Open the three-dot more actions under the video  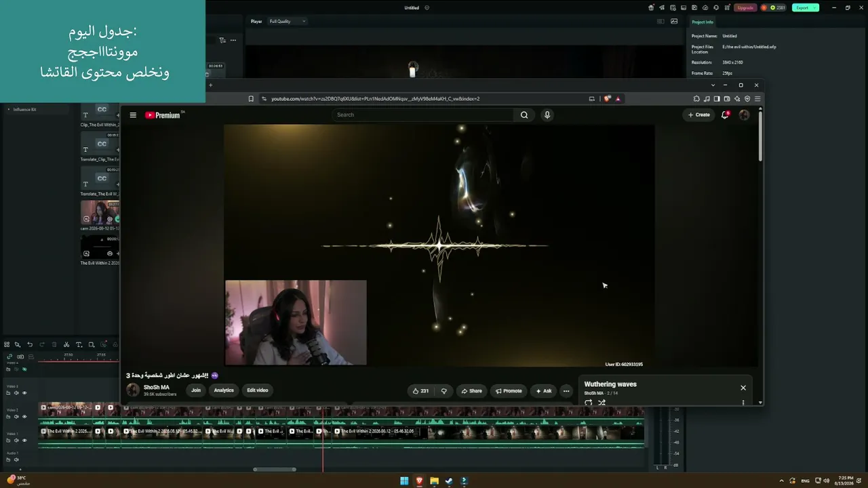point(566,391)
